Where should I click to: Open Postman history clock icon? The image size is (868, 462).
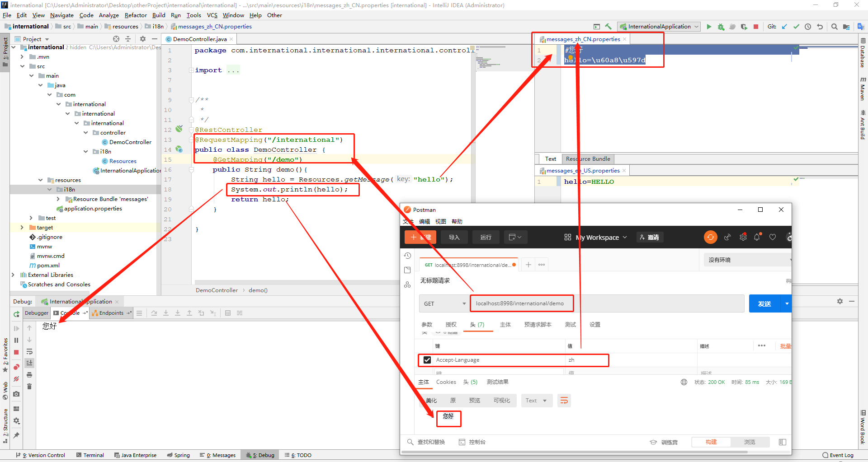407,256
